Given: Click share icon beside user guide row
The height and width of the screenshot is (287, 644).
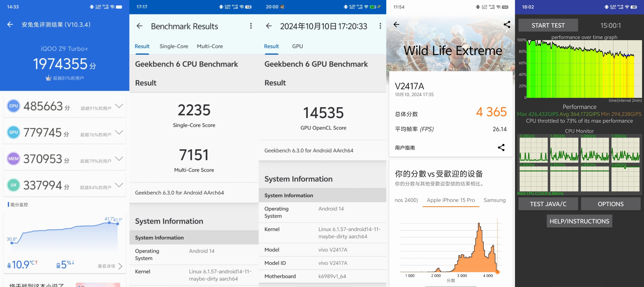Looking at the screenshot, I should click(x=501, y=147).
